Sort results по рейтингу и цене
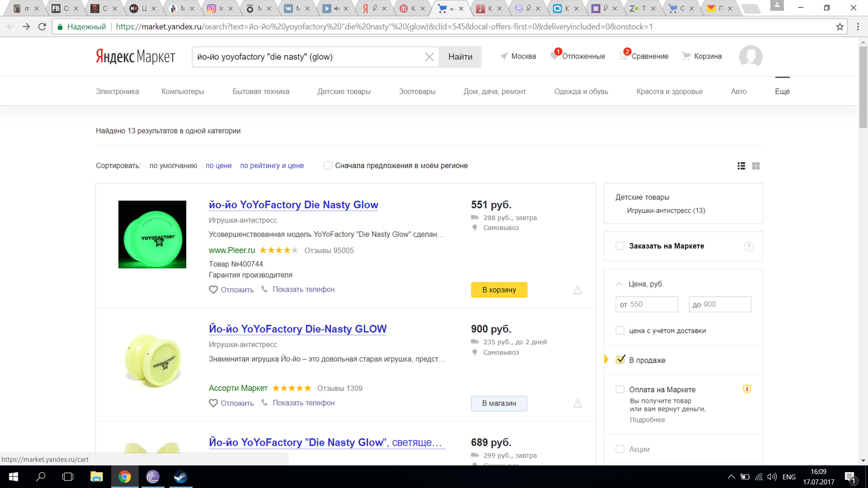 click(272, 166)
